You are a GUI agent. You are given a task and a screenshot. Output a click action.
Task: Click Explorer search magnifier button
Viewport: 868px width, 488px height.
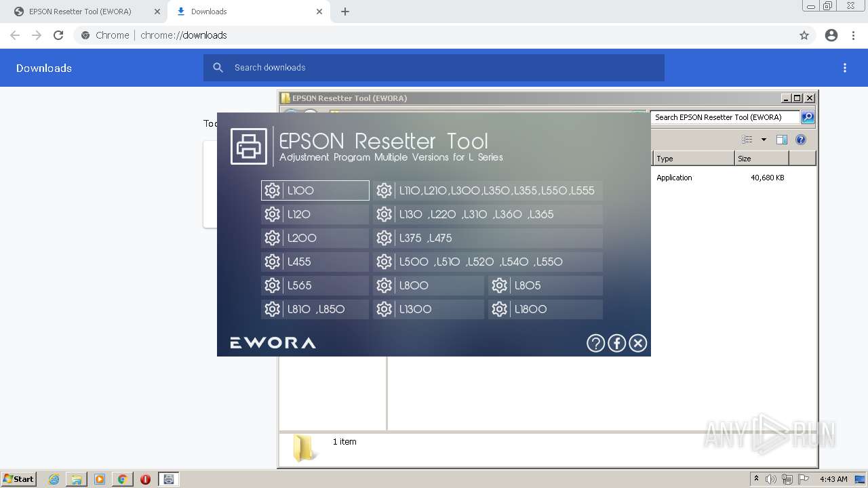tap(808, 117)
